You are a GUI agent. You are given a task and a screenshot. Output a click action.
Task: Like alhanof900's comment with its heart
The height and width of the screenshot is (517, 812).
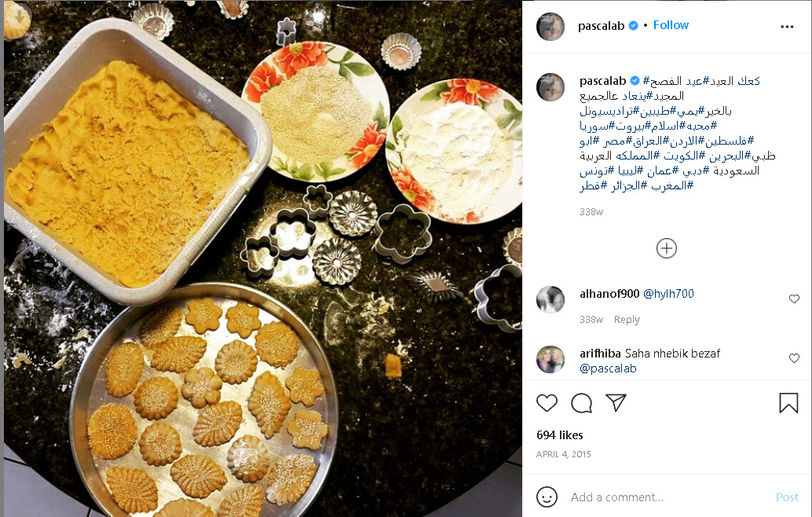[x=794, y=299]
